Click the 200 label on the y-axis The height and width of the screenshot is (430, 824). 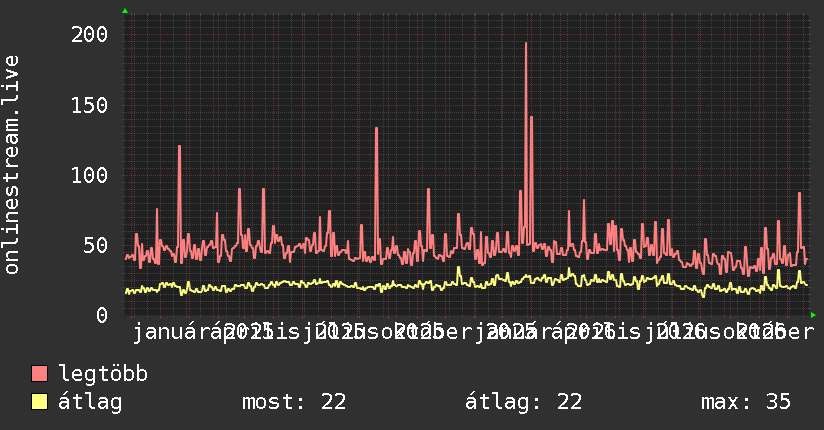coord(89,35)
